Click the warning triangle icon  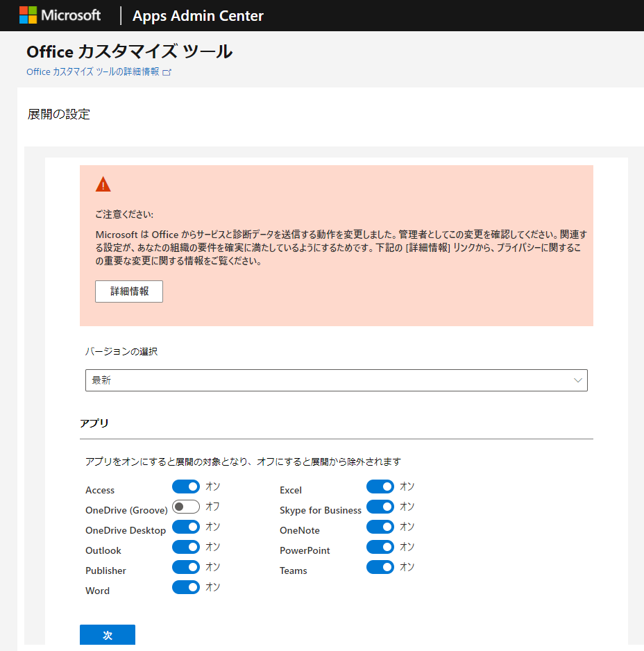[103, 183]
